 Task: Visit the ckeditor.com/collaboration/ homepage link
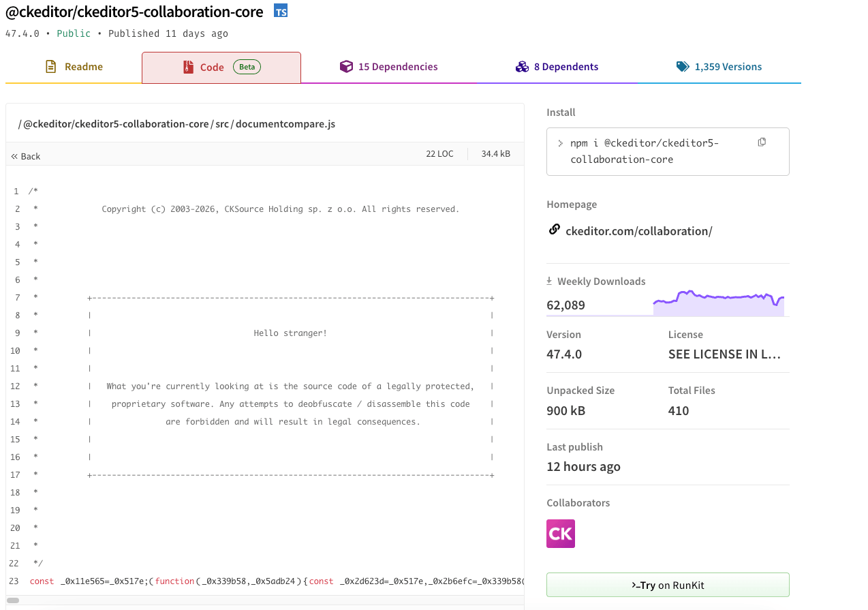tap(638, 231)
